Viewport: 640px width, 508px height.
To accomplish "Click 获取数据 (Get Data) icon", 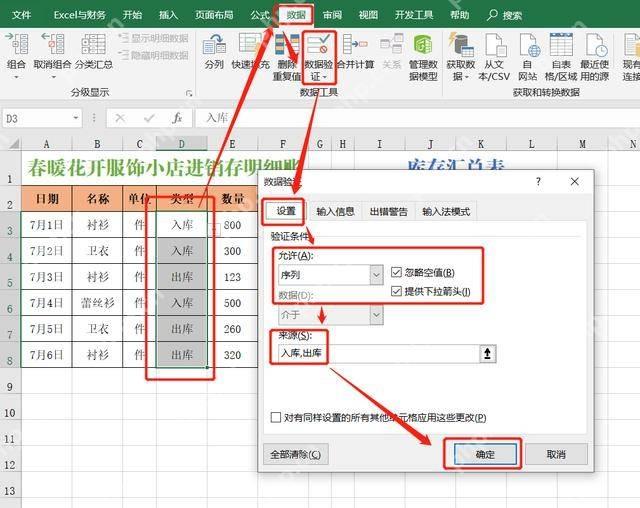I will pyautogui.click(x=461, y=45).
